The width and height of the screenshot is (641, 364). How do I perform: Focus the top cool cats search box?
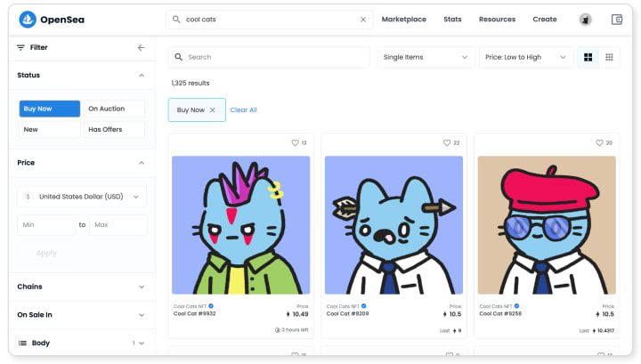tap(270, 20)
